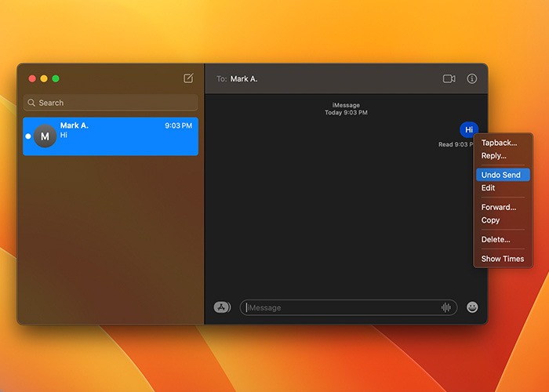The height and width of the screenshot is (392, 549).
Task: Open the Apps drawer button beside message field
Action: coord(222,307)
